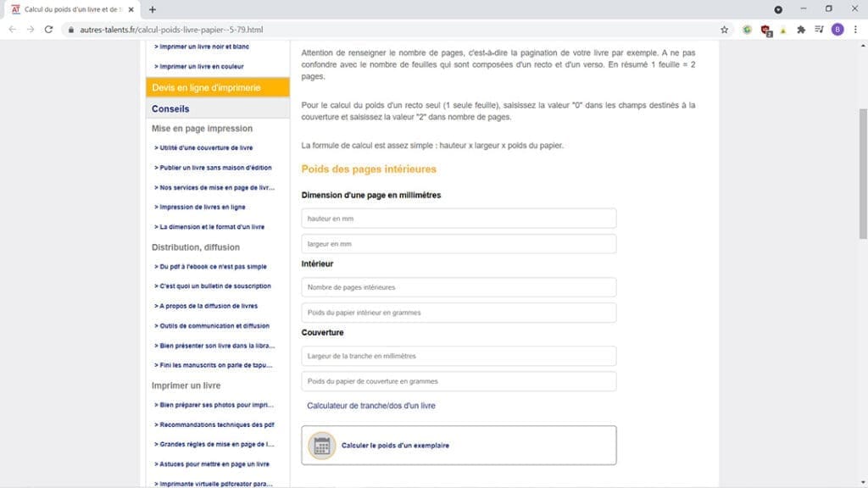Click the browser back arrow
Image resolution: width=868 pixels, height=488 pixels.
(12, 30)
